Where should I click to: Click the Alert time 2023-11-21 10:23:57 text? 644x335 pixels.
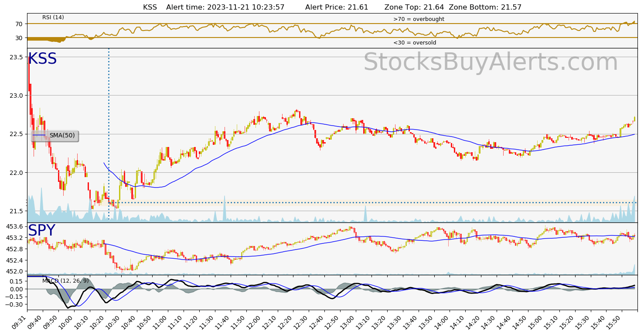[225, 7]
